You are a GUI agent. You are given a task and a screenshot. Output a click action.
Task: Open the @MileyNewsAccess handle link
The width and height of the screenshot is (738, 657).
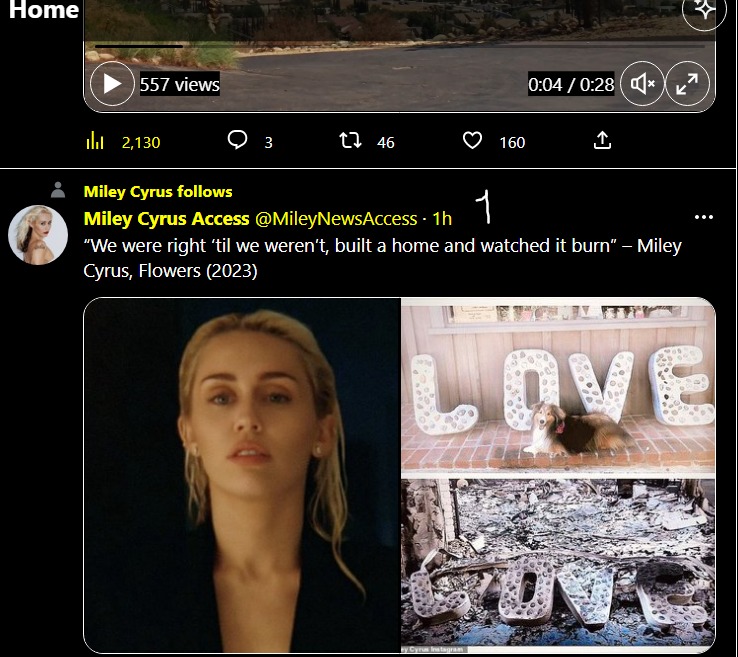click(x=336, y=219)
